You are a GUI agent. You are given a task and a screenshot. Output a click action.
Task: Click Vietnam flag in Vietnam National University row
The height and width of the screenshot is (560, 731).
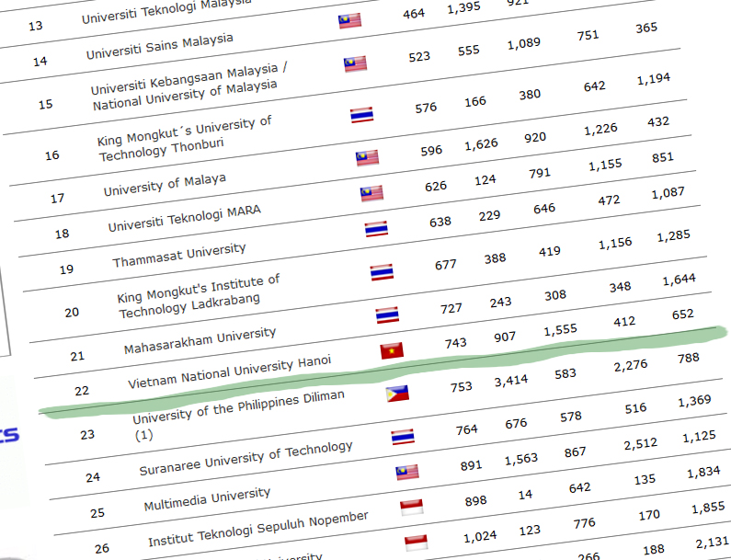(x=392, y=350)
